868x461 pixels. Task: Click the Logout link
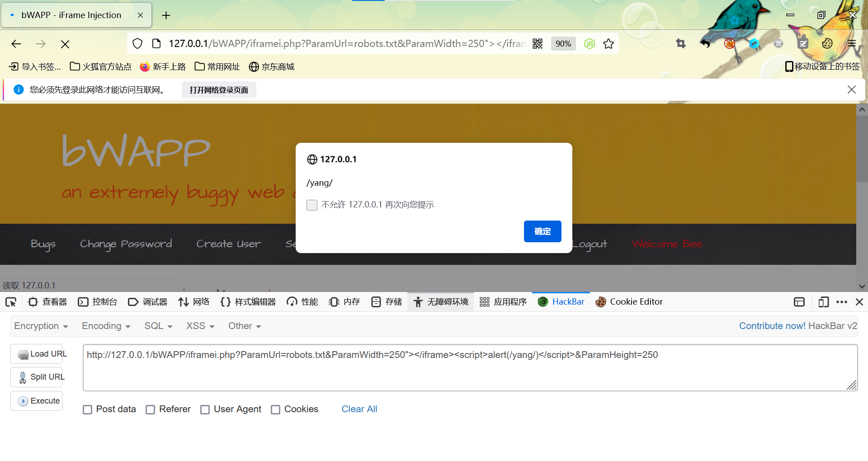(590, 244)
